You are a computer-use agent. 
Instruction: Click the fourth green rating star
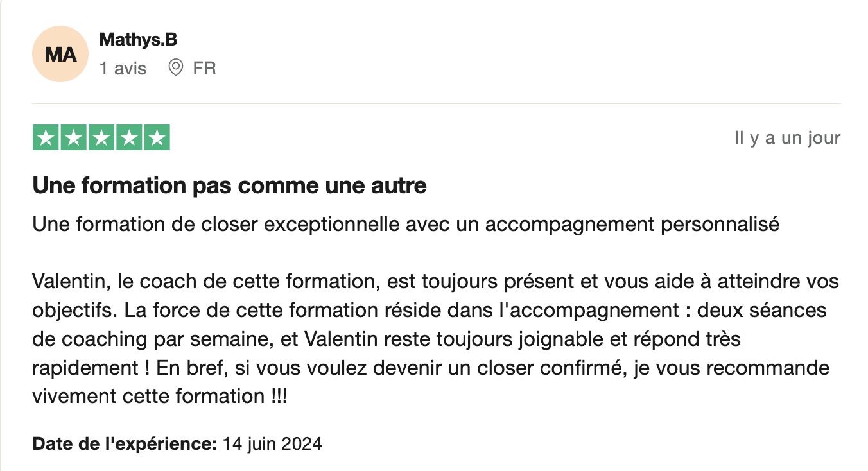click(129, 138)
